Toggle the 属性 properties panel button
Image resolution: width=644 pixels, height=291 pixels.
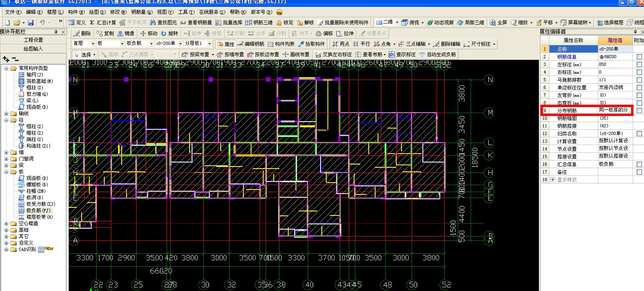[x=226, y=44]
